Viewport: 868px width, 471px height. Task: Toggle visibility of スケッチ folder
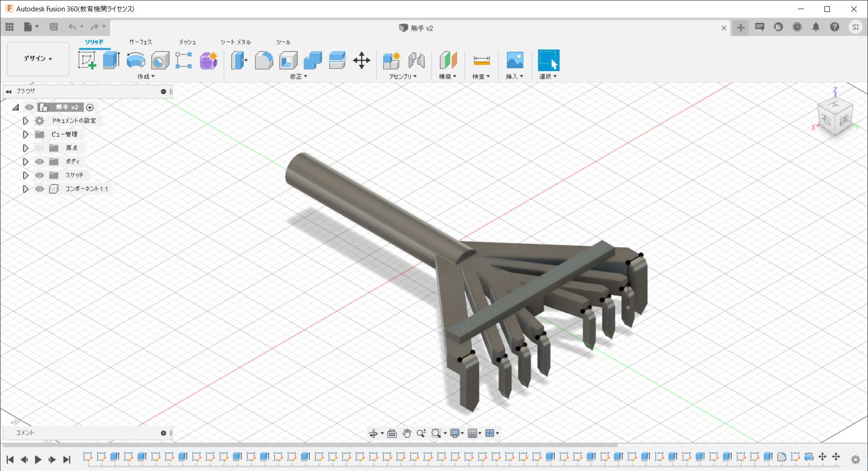pos(40,175)
